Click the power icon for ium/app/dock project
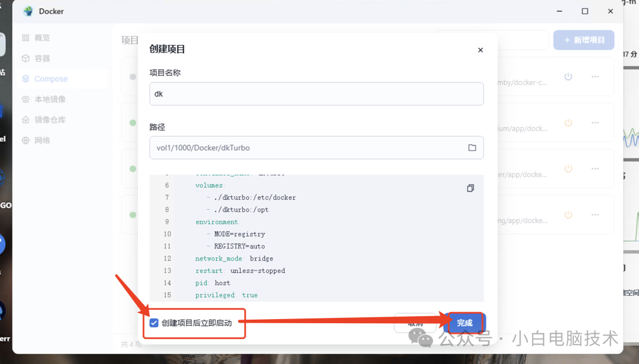The height and width of the screenshot is (364, 639). point(568,122)
